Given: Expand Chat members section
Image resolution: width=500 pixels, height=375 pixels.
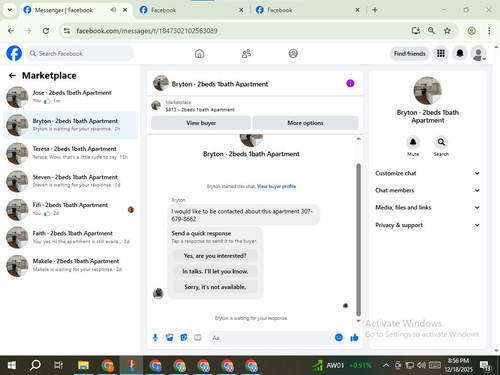Looking at the screenshot, I should pos(428,190).
